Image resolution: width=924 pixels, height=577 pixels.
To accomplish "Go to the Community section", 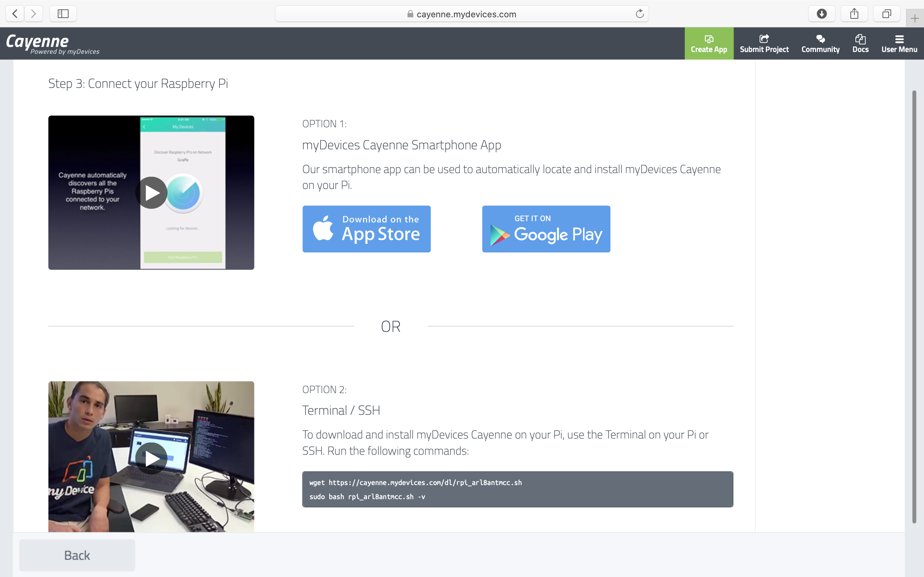I will tap(820, 44).
